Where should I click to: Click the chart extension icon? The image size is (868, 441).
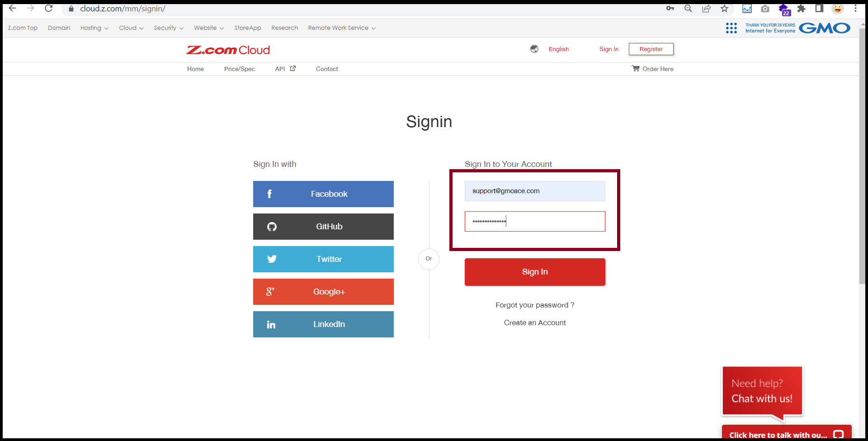(x=747, y=9)
